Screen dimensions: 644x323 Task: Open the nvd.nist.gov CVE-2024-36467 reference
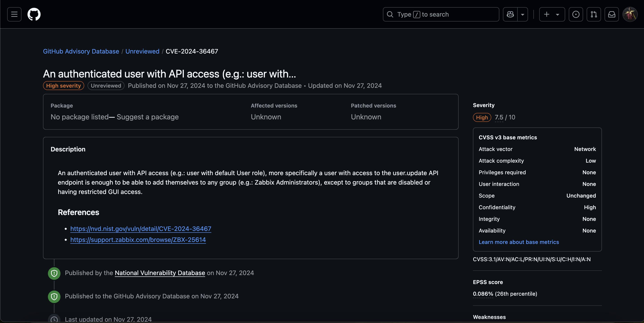(141, 229)
